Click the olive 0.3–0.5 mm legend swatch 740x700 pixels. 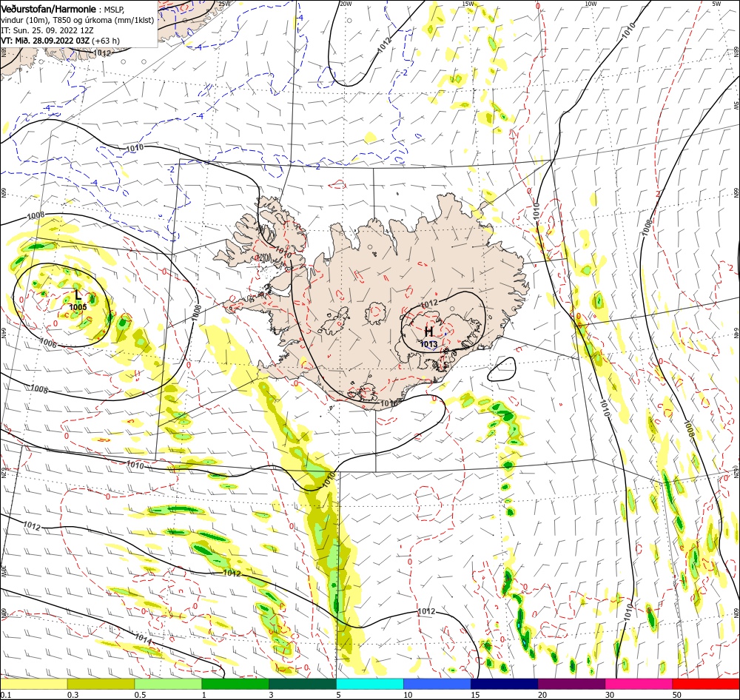tap(101, 684)
